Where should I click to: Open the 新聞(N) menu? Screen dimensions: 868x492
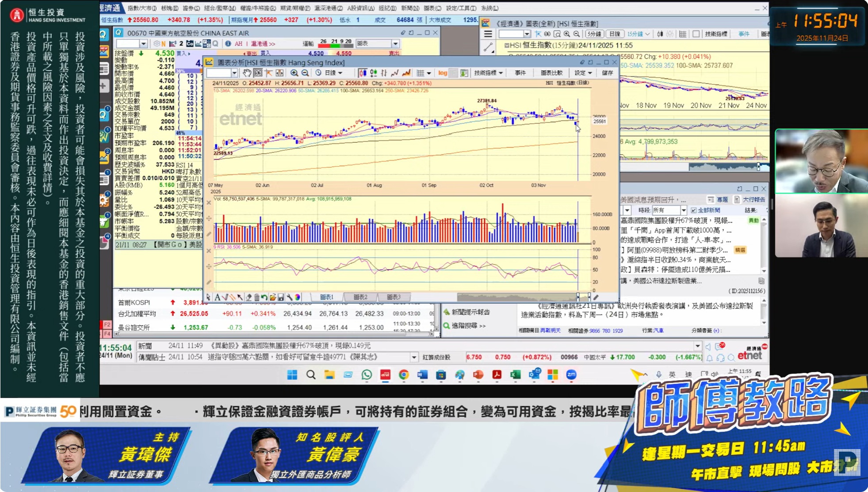(x=409, y=8)
